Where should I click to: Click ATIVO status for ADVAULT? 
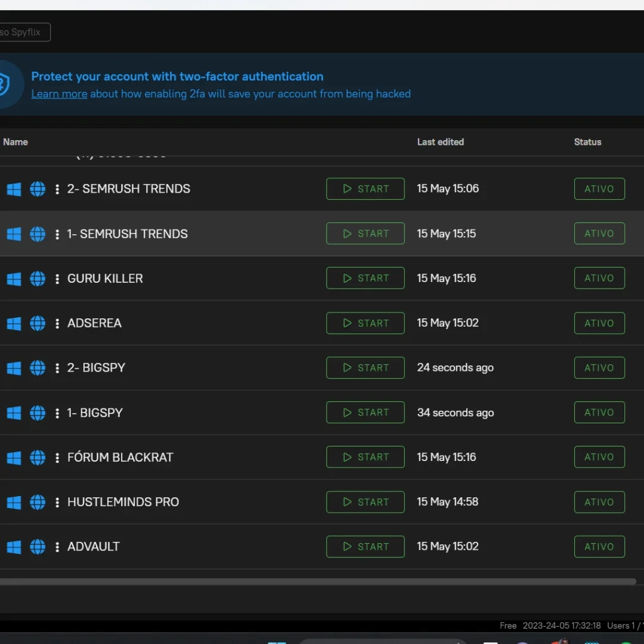tap(599, 547)
